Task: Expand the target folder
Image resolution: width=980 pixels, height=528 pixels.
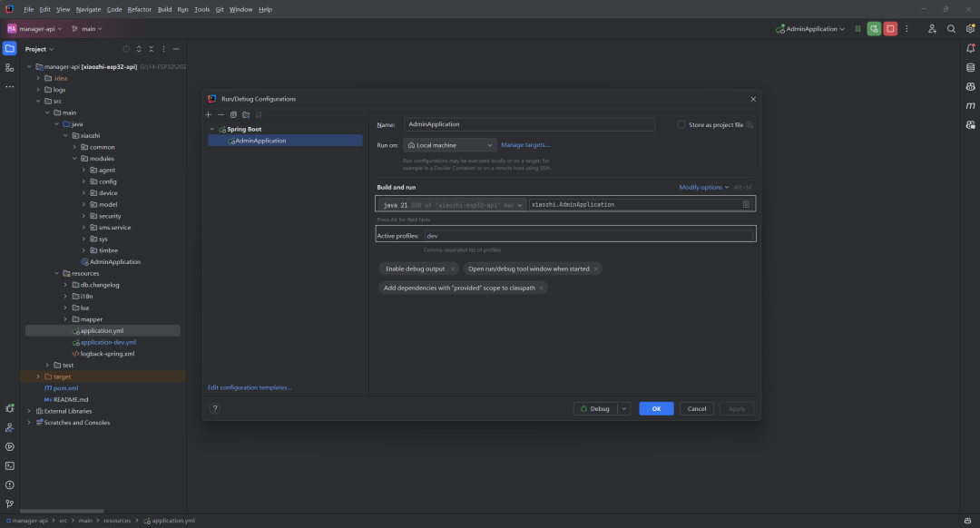Action: 38,376
